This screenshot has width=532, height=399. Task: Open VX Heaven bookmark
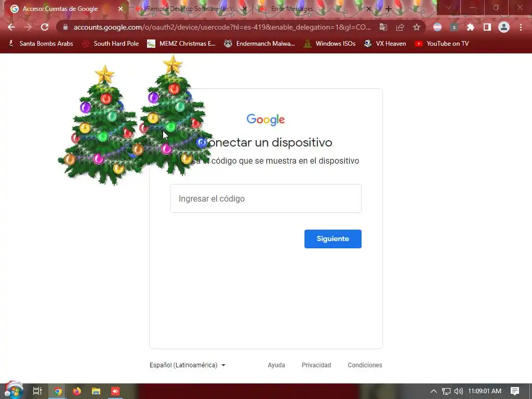click(385, 44)
